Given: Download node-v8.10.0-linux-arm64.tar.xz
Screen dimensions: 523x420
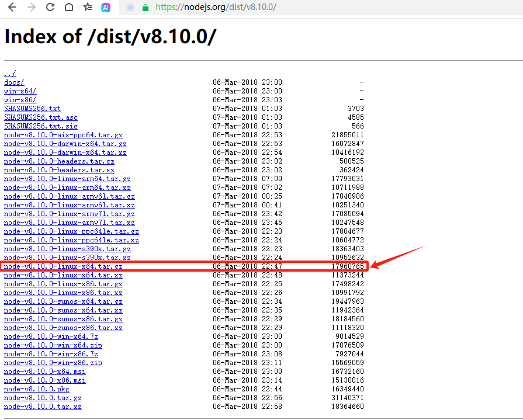Looking at the screenshot, I should pyautogui.click(x=67, y=188).
